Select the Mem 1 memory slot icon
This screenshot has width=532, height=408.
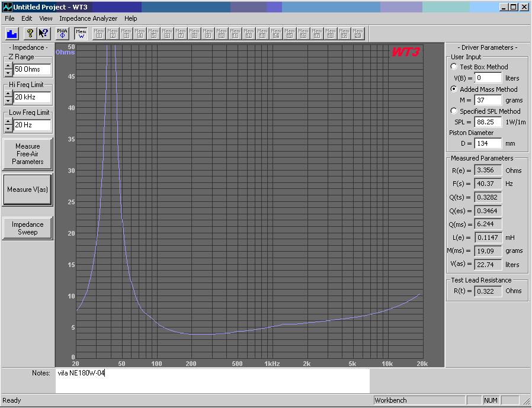click(100, 33)
